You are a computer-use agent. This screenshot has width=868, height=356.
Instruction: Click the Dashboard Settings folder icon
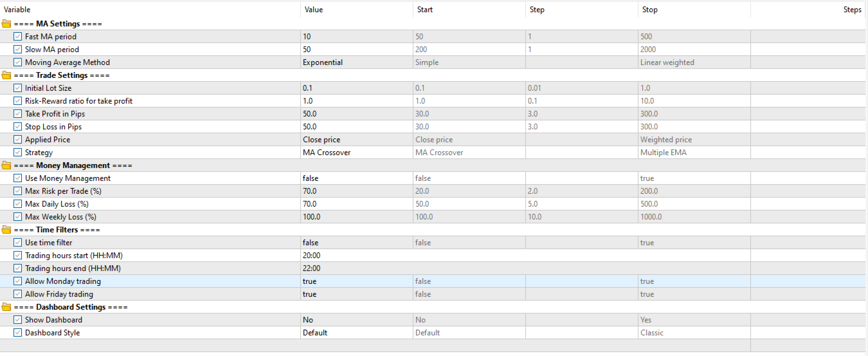tap(6, 307)
